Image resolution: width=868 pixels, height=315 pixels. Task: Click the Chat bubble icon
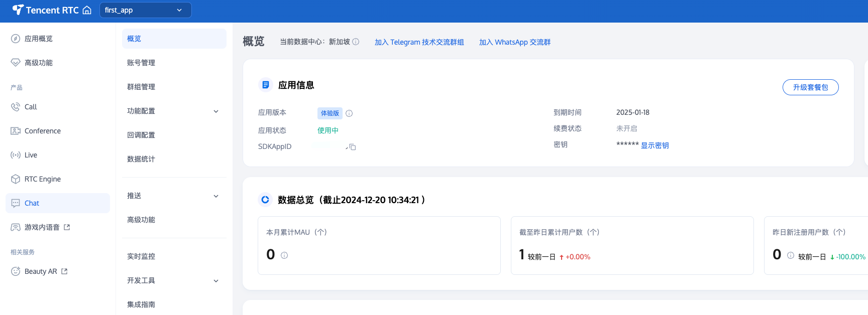point(16,203)
